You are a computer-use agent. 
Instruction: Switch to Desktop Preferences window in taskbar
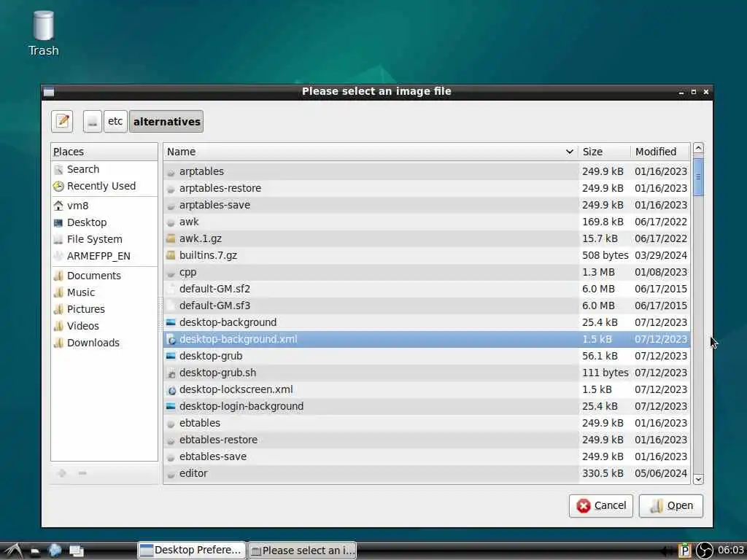192,551
